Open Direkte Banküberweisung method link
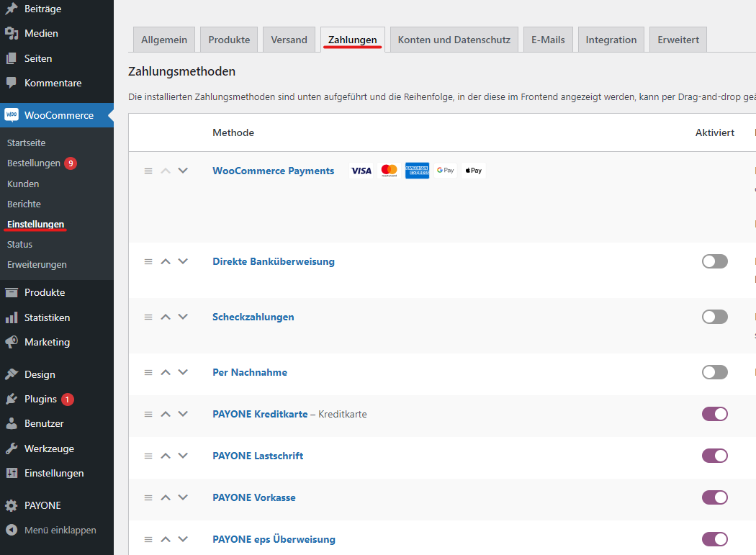Viewport: 756px width, 555px height. pos(274,261)
